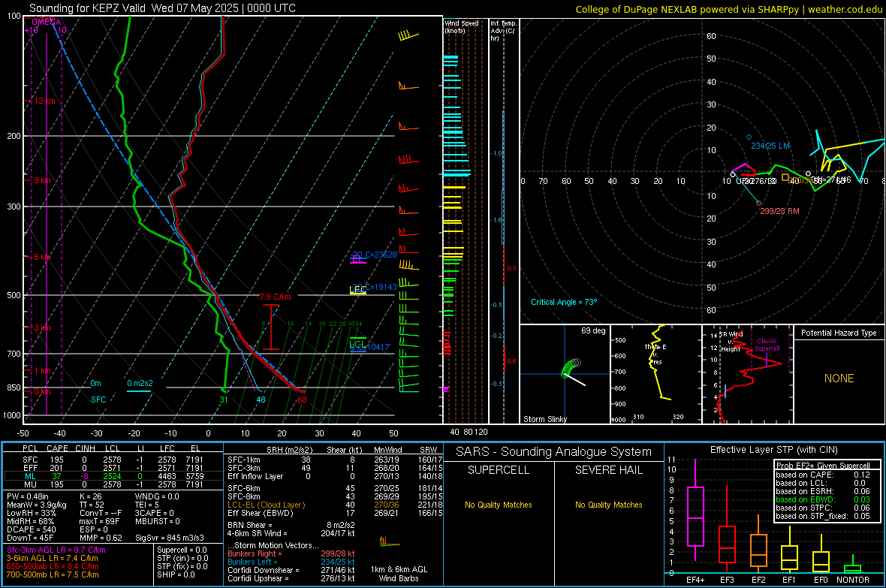
Task: Click the '700-500mb LR = 7.5 C/km' line
Action: (53, 575)
